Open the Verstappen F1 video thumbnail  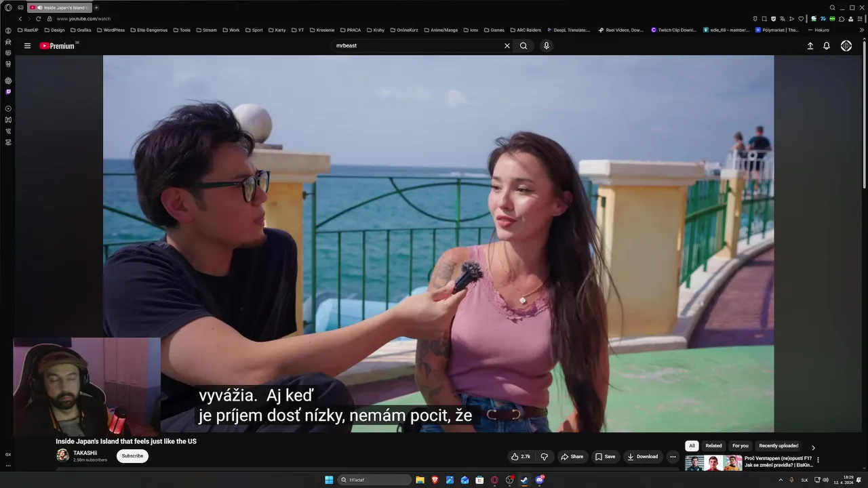click(713, 463)
